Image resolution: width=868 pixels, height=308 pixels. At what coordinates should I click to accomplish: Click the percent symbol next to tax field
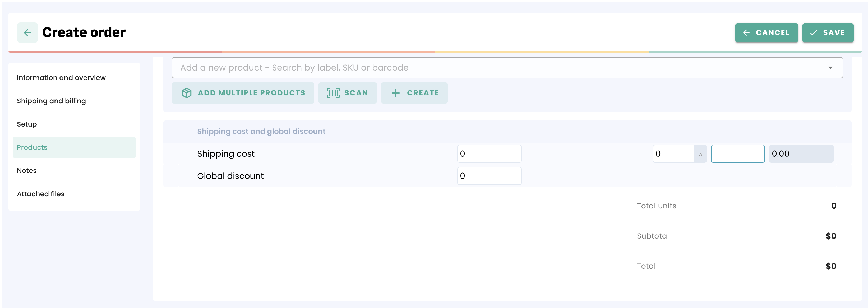point(700,154)
